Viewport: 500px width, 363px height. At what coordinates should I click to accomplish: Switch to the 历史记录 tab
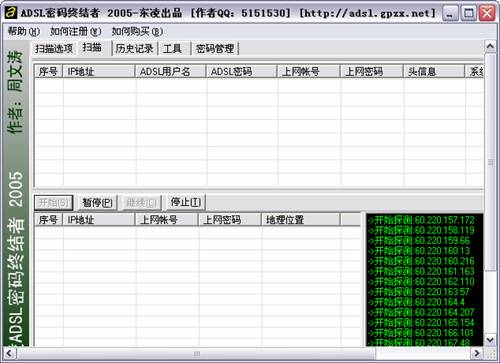[x=135, y=49]
